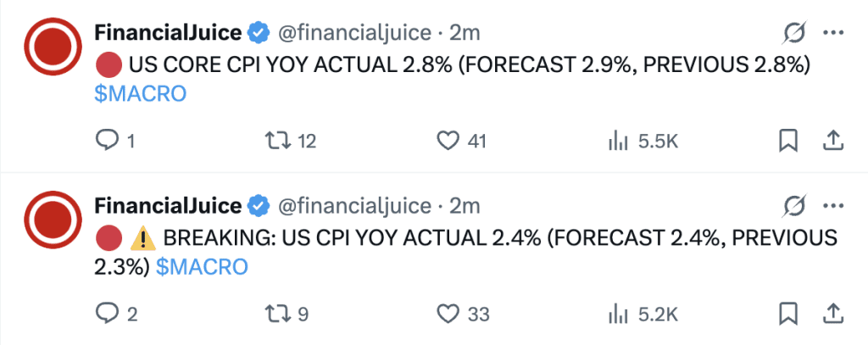Open Grok icon on Core CPI tweet
868x345 pixels.
coord(795,33)
